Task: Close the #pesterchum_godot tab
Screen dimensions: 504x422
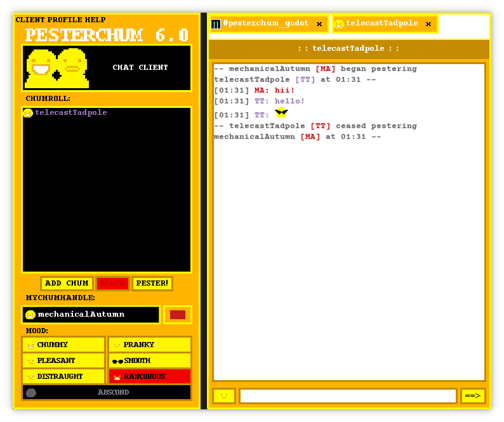Action: click(x=319, y=24)
